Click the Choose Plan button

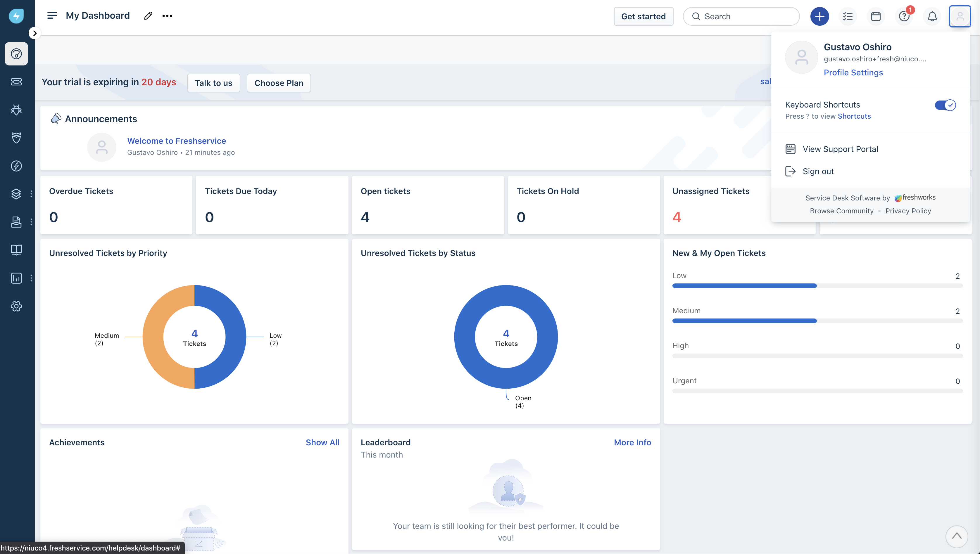279,83
